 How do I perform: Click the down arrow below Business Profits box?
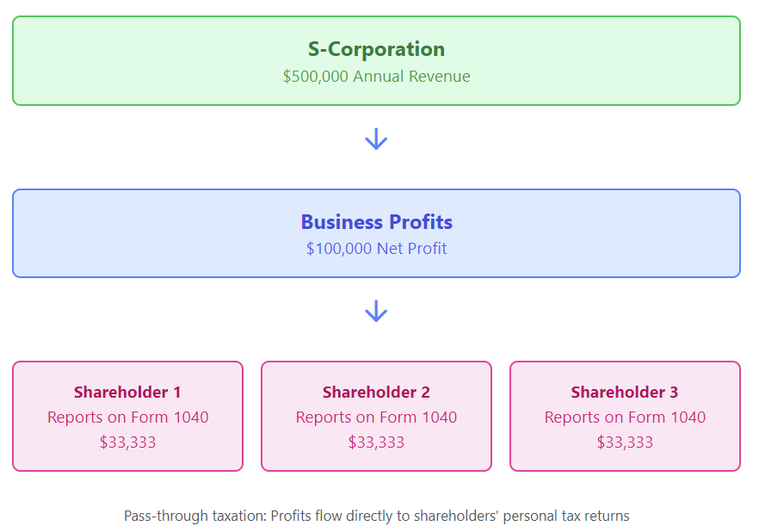pyautogui.click(x=376, y=312)
